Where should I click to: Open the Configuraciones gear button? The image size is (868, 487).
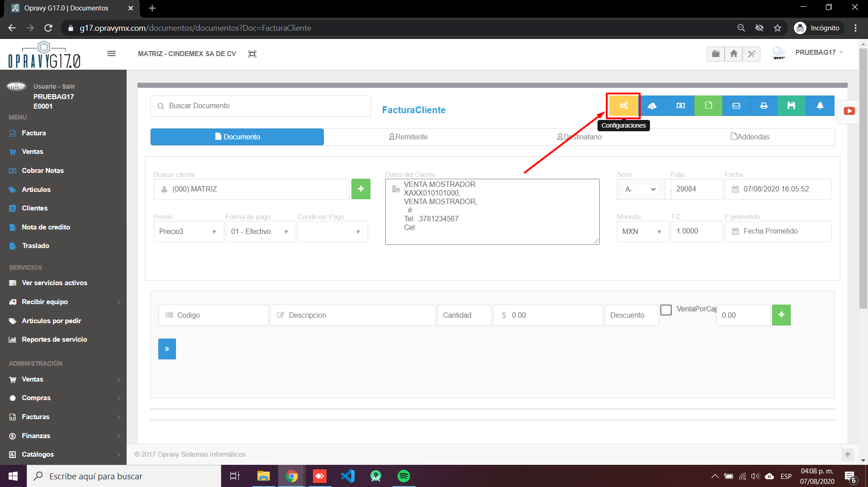(623, 105)
